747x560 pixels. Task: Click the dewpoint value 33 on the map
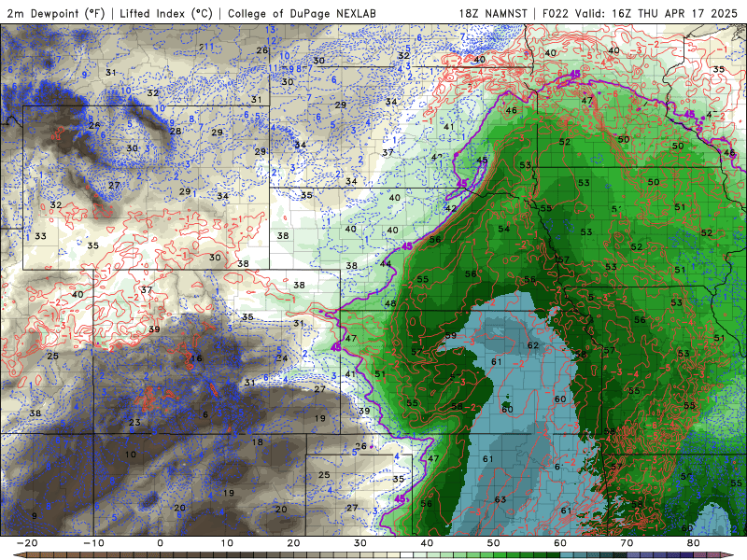pos(40,236)
